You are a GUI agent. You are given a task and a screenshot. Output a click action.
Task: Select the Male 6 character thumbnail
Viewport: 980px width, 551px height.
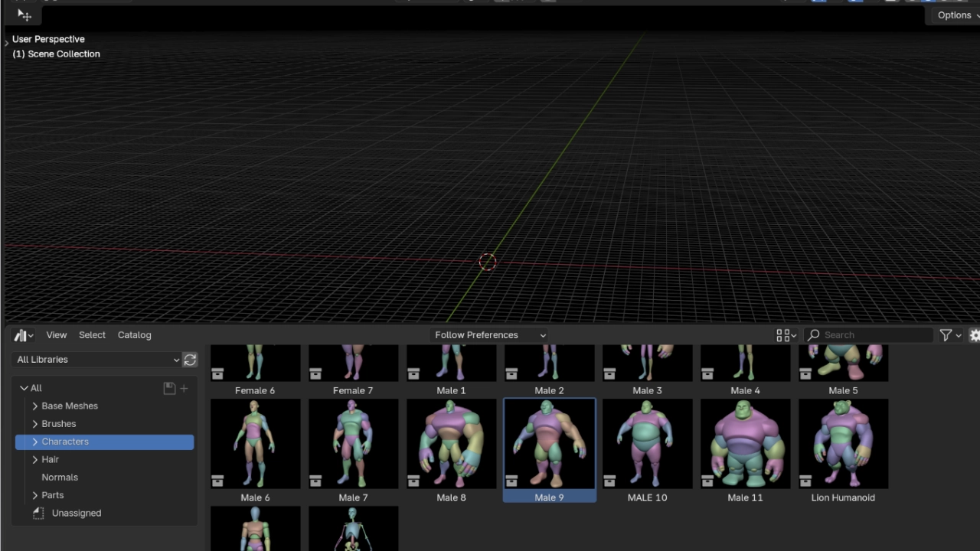pos(255,444)
